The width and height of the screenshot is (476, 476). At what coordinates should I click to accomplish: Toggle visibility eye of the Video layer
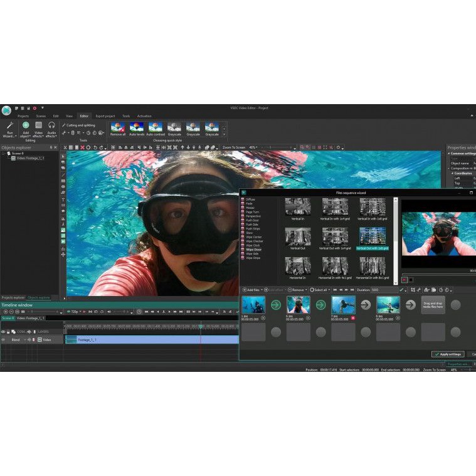click(3, 339)
